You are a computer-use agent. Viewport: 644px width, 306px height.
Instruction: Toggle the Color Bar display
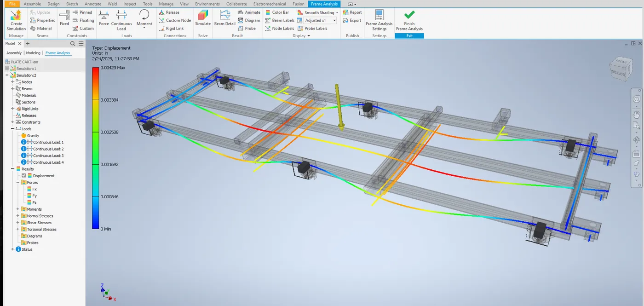277,12
